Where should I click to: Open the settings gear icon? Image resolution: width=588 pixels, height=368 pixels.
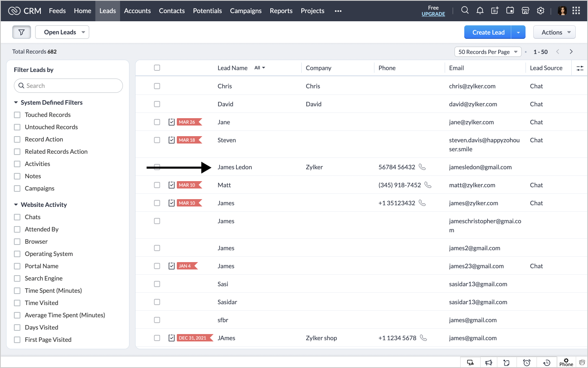point(541,11)
